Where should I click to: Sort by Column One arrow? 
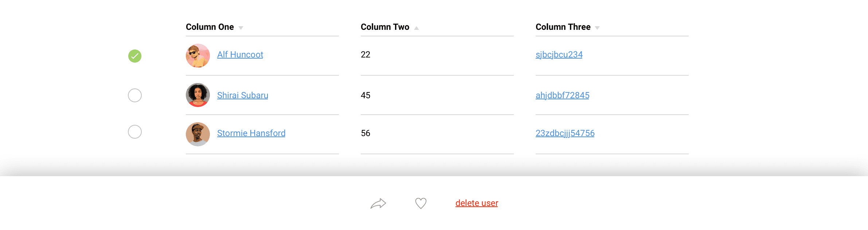(x=241, y=28)
